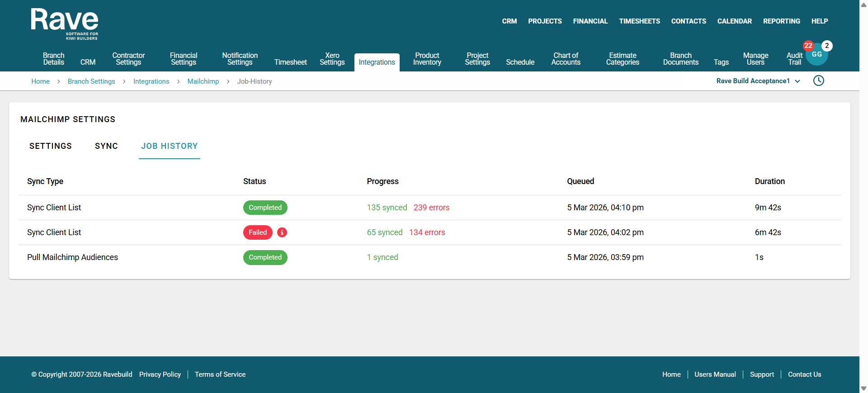Select the CRM settings tab

click(88, 62)
